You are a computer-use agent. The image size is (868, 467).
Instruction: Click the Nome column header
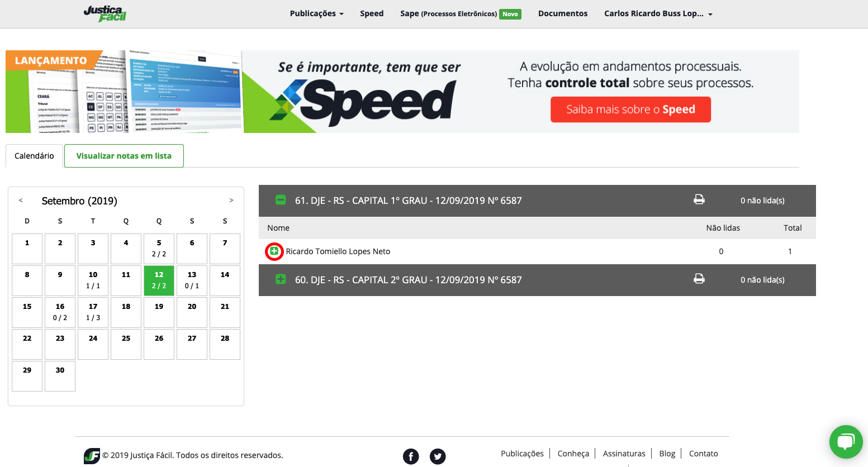(x=278, y=228)
